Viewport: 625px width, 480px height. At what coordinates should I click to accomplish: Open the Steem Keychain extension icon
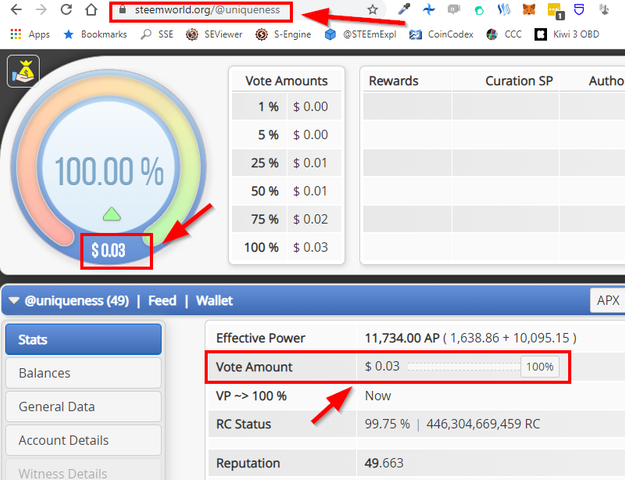(504, 9)
